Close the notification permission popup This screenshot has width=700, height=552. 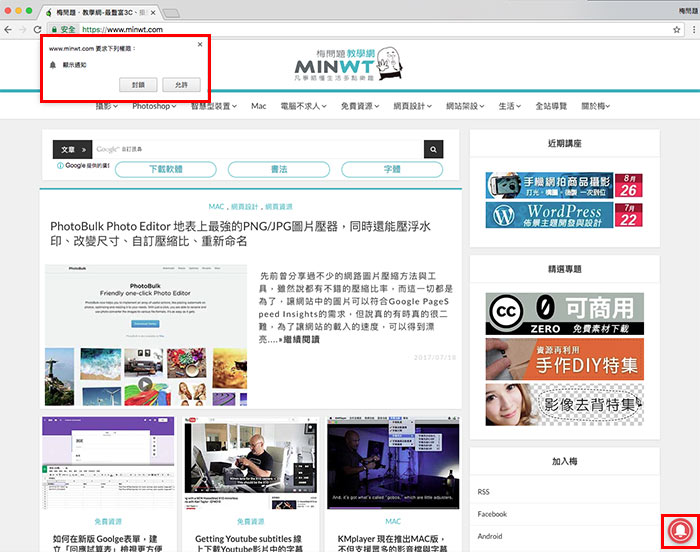pos(200,44)
